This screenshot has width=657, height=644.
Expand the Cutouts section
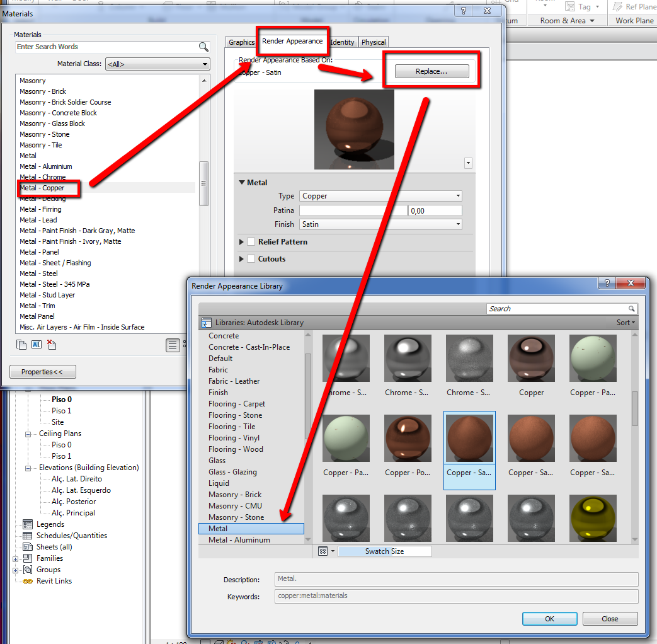click(x=241, y=259)
